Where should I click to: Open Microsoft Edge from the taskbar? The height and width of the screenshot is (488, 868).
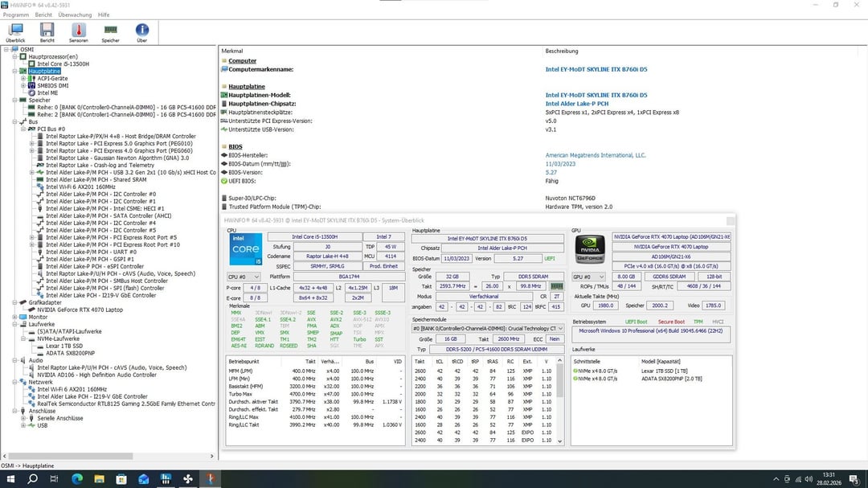(77, 478)
